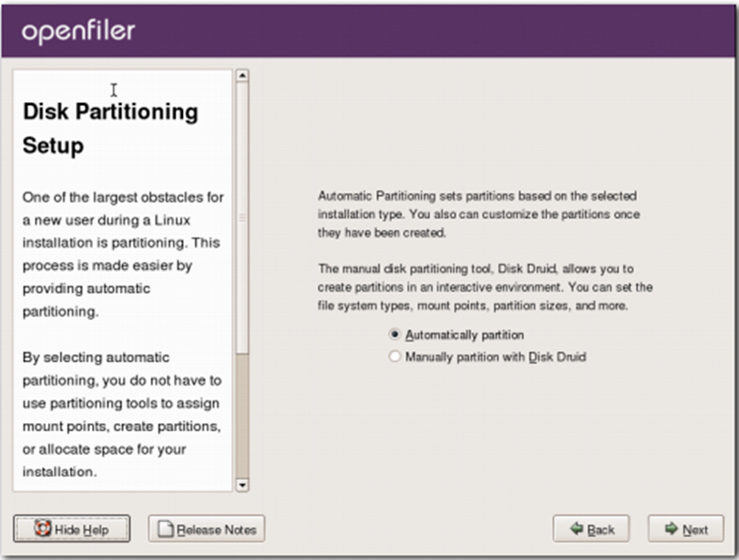Click the help panel scroll-down arrow
The height and width of the screenshot is (560, 739).
[242, 485]
